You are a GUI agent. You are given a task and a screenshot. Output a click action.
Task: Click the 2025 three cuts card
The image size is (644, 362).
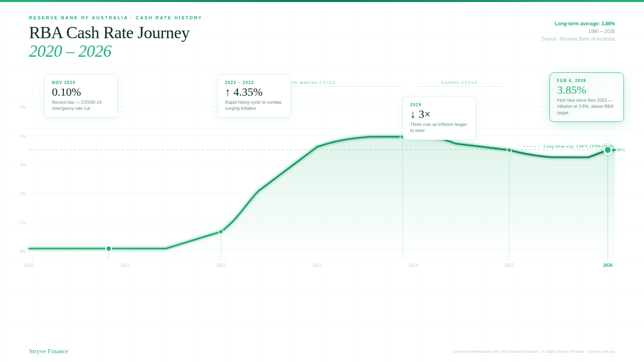(439, 118)
